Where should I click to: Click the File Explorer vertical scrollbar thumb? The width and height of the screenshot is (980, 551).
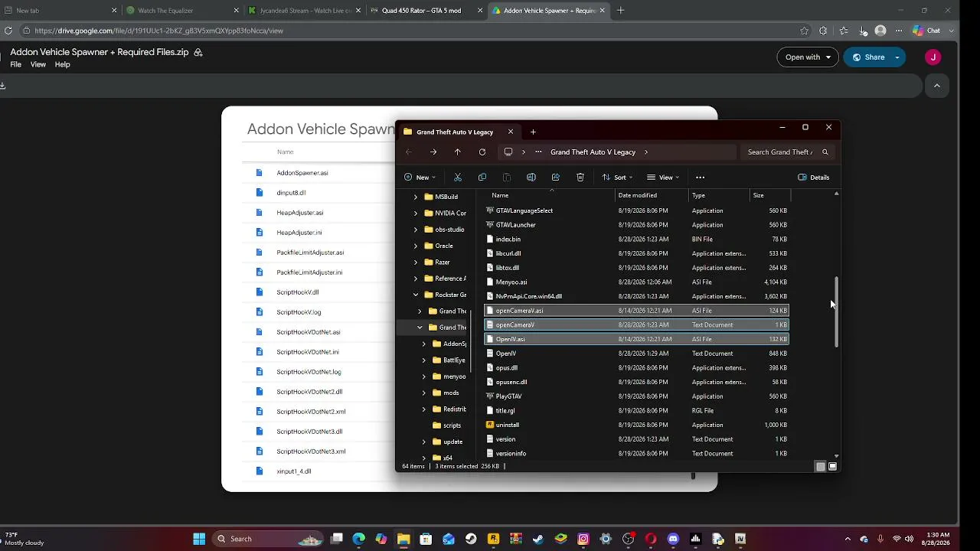tap(836, 312)
